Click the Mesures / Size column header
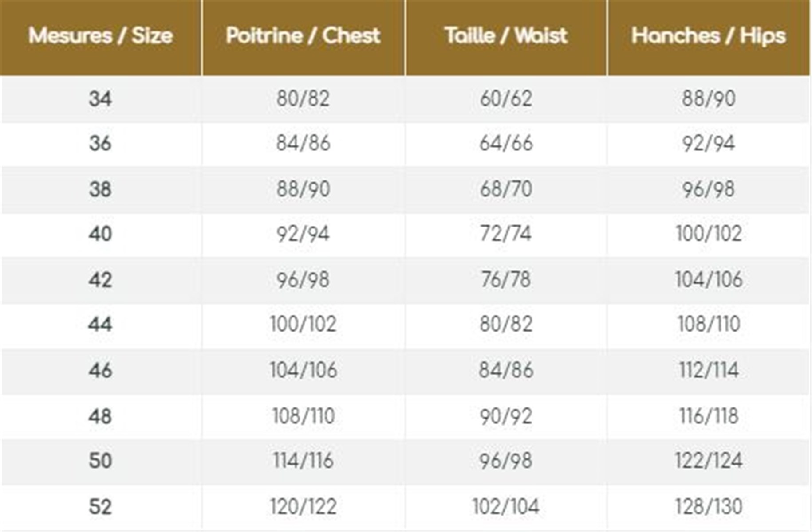812x532 pixels. click(x=101, y=36)
